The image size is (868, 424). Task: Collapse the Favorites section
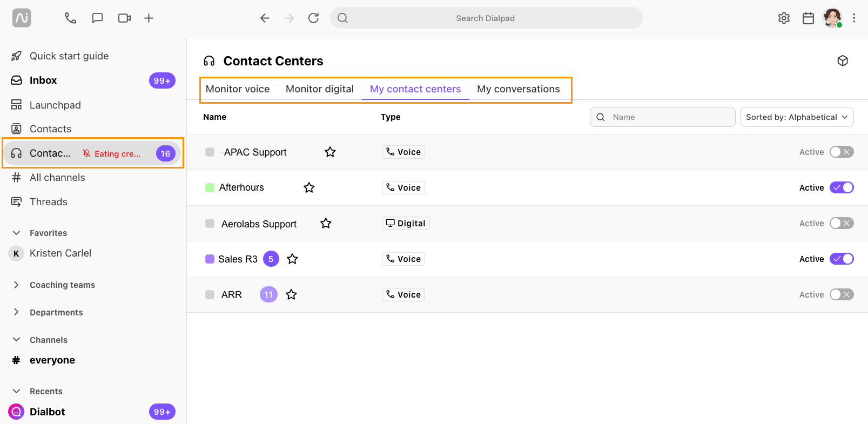click(x=16, y=233)
